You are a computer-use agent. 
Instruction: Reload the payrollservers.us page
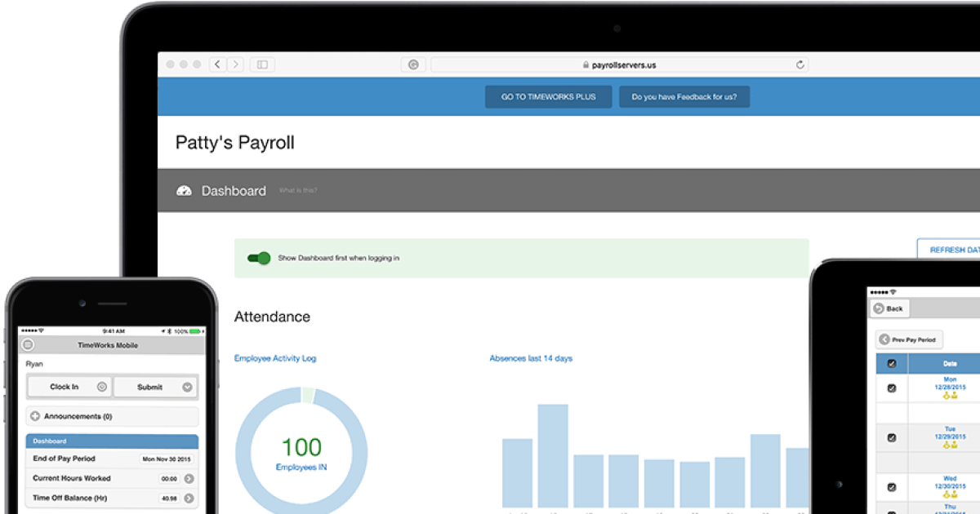tap(800, 64)
